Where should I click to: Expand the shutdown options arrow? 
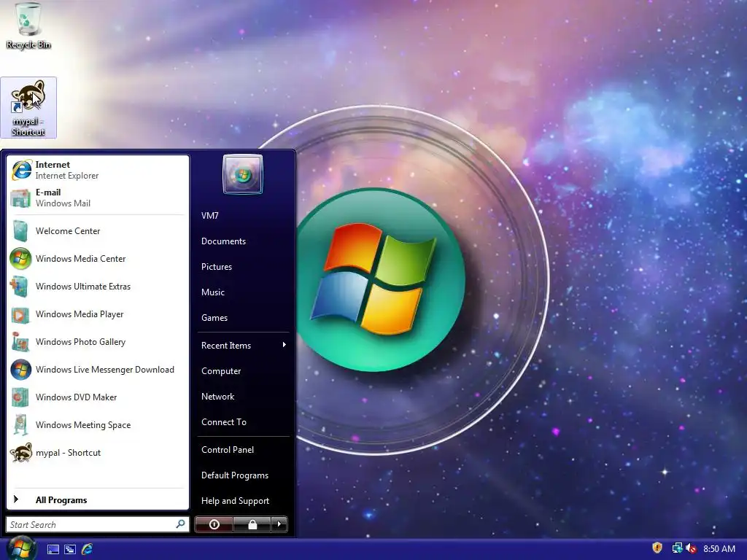tap(279, 524)
